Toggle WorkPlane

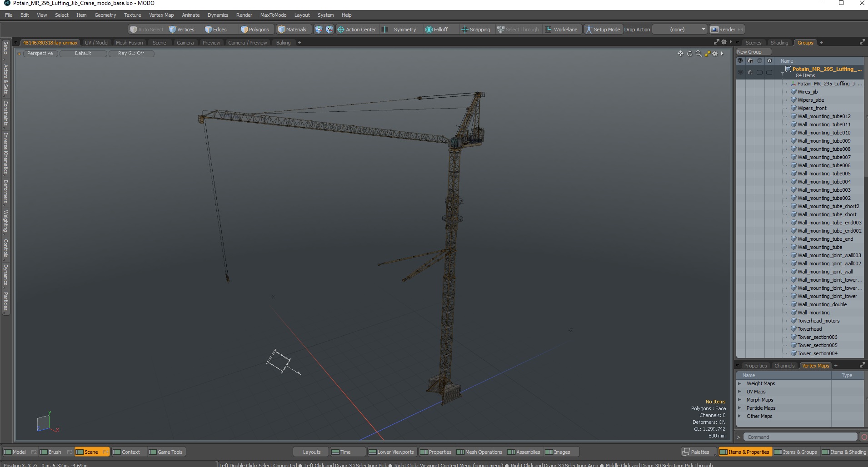tap(561, 30)
